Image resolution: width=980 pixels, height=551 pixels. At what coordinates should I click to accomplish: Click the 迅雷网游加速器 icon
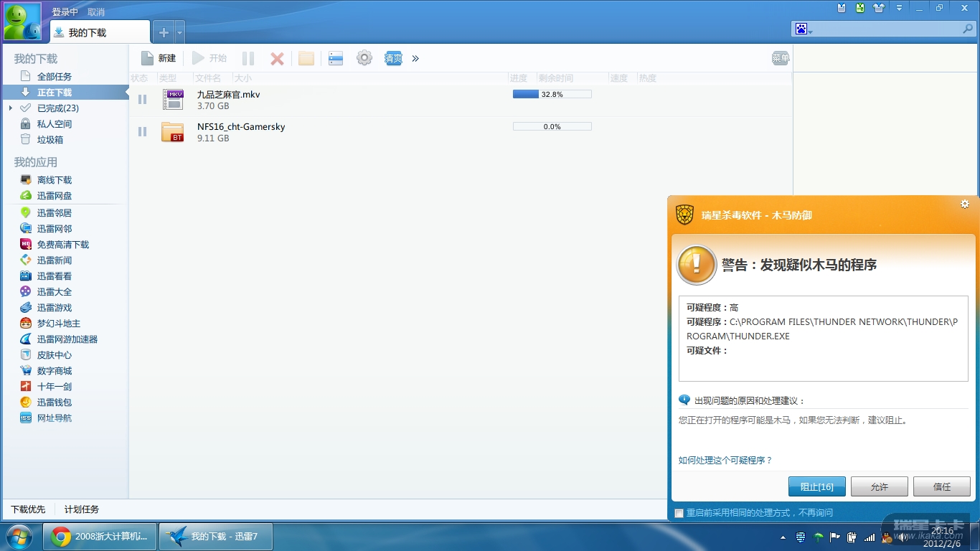click(x=26, y=339)
